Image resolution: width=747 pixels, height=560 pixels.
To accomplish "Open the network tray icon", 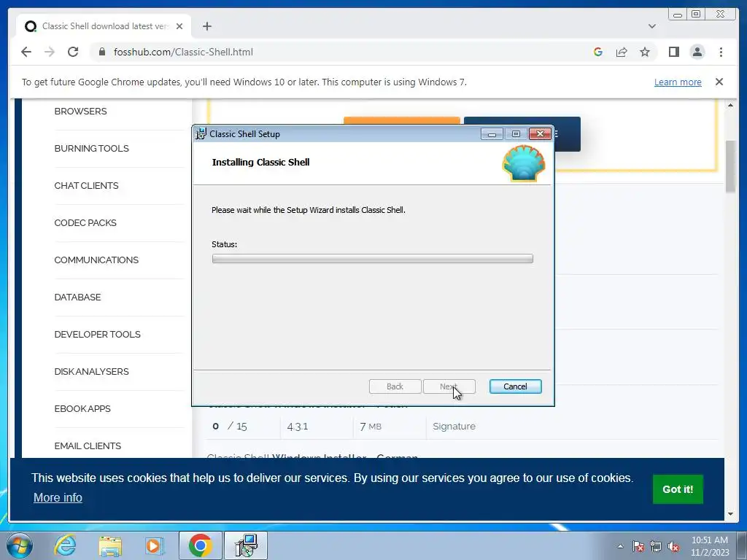I will pyautogui.click(x=656, y=546).
